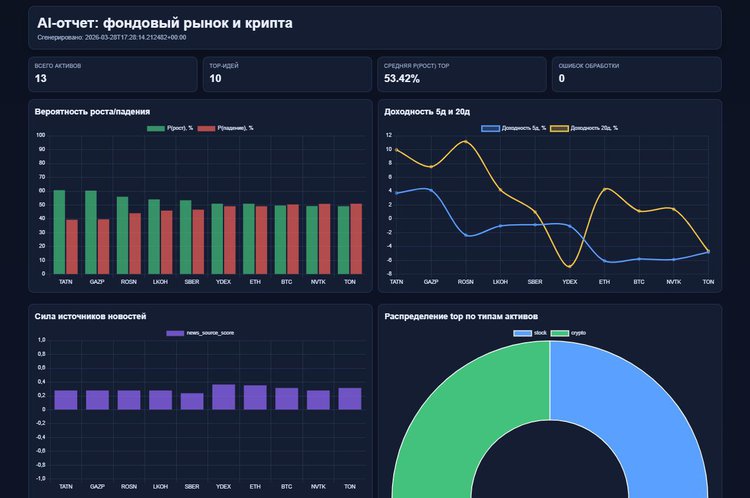
Task: Click the 'Распределение top по типам активов' title
Action: click(461, 316)
